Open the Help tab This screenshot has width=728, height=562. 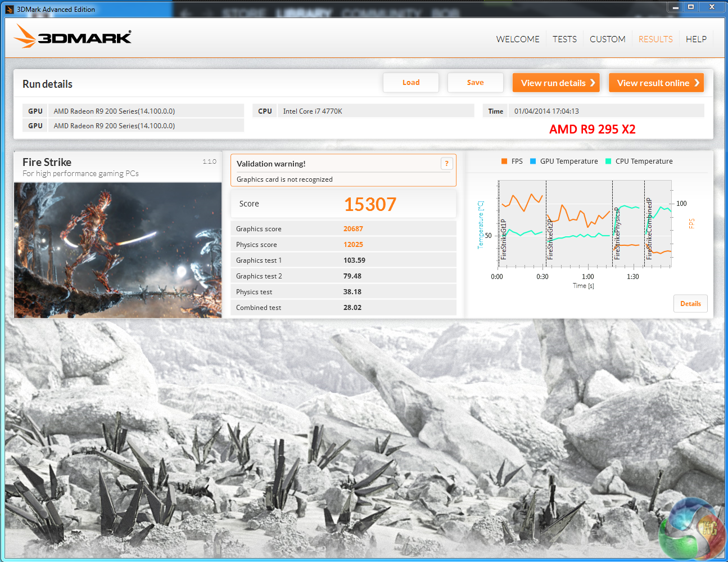click(696, 39)
